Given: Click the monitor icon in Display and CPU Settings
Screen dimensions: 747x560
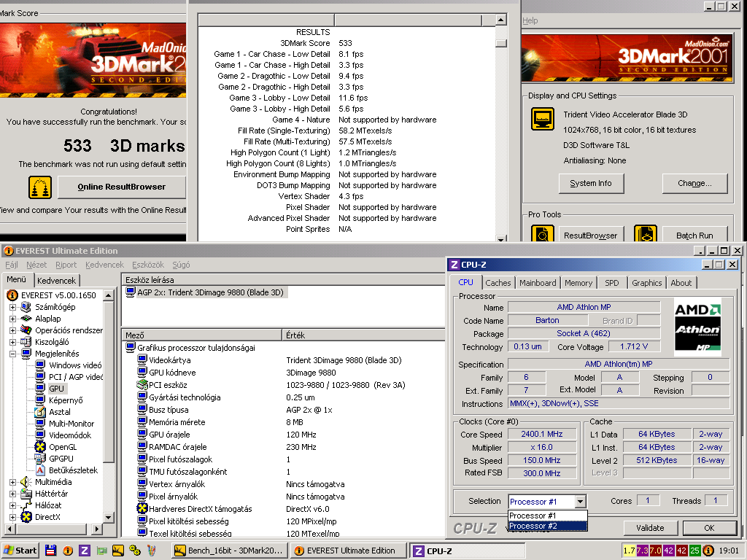Looking at the screenshot, I should tap(543, 119).
